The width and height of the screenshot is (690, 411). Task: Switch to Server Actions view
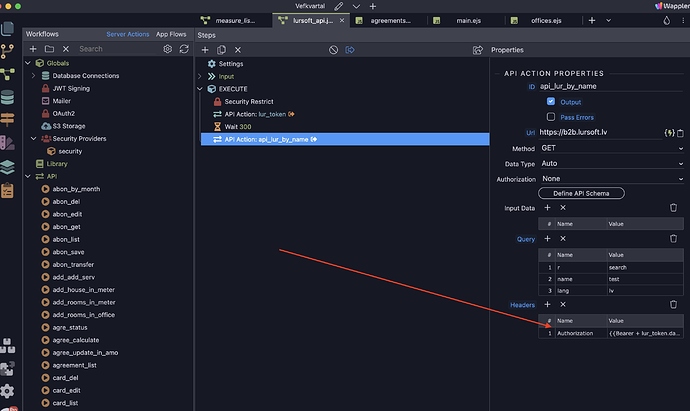tap(128, 34)
